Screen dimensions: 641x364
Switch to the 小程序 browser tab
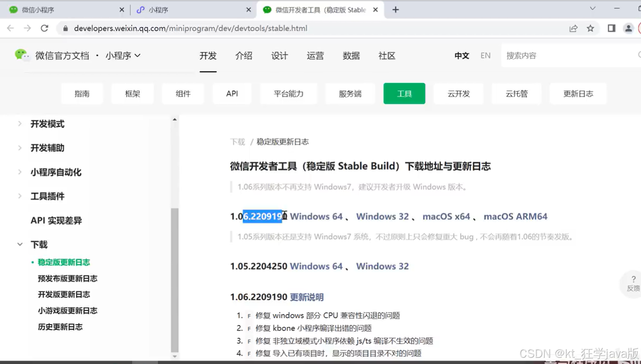point(192,10)
